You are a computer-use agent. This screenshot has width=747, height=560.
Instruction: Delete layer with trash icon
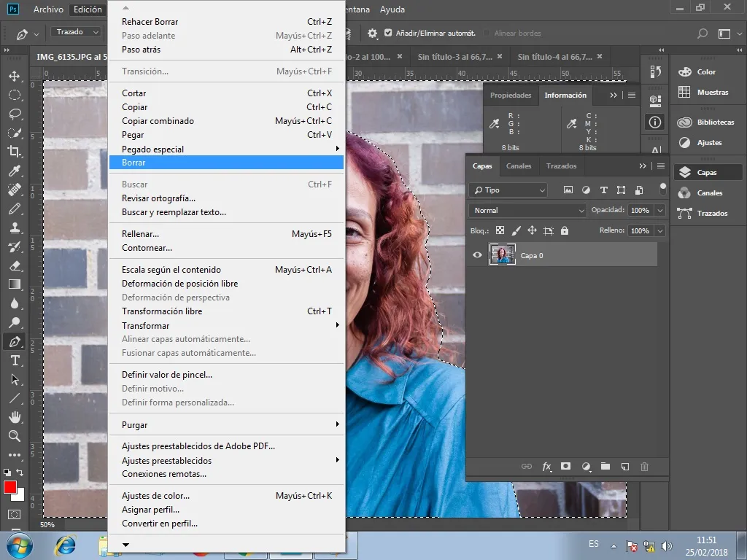coord(644,467)
